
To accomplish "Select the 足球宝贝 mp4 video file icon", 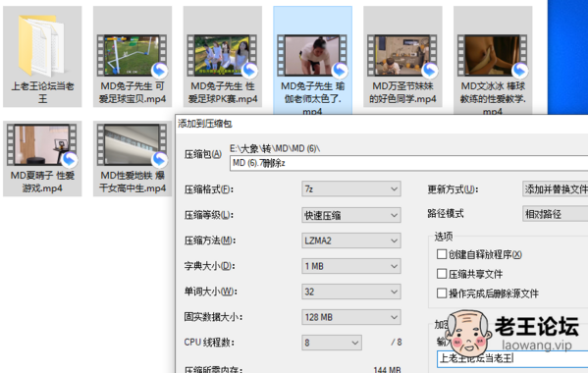I will (x=132, y=56).
